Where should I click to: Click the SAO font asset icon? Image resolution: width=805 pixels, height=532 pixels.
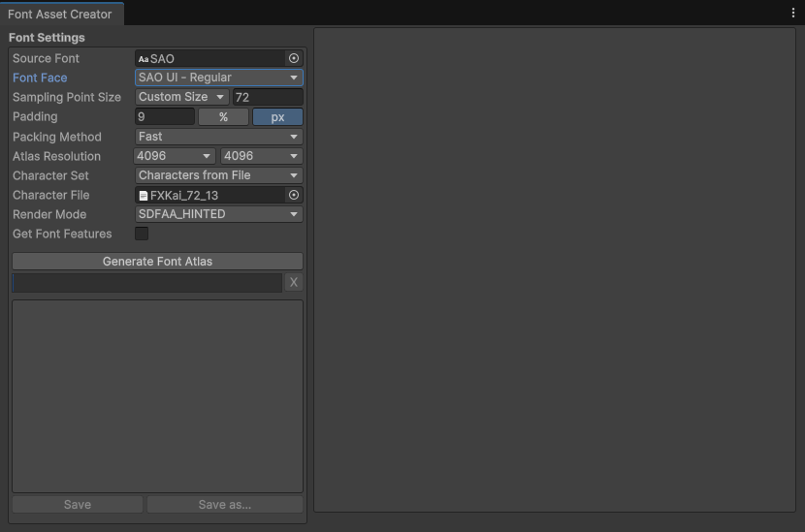tap(144, 59)
